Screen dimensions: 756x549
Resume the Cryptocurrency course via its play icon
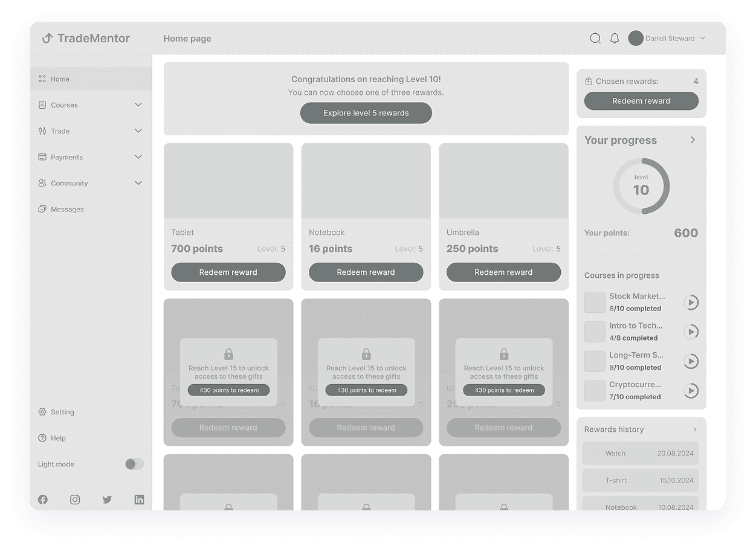[691, 391]
